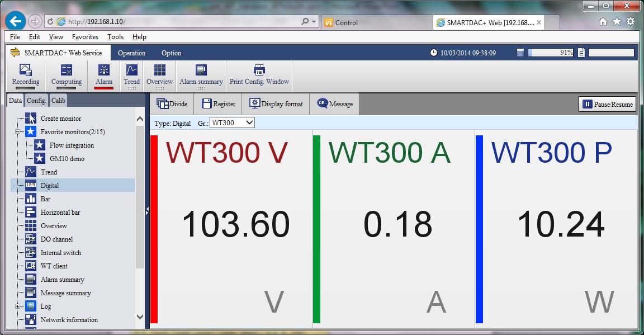
Task: Select the Alarm toolbar icon
Action: [x=104, y=70]
